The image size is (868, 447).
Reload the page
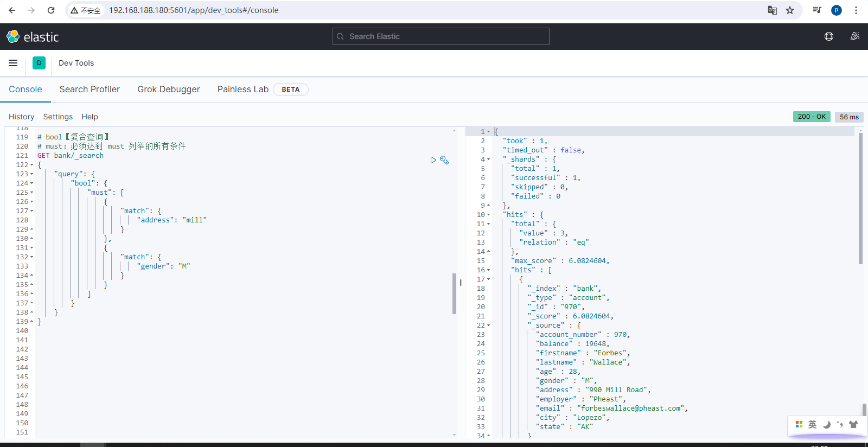pyautogui.click(x=51, y=10)
